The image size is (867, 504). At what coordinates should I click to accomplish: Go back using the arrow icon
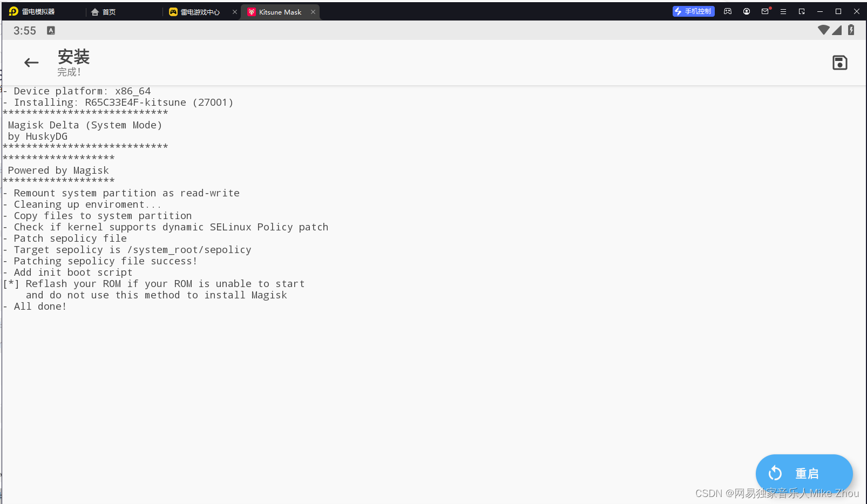pyautogui.click(x=31, y=63)
